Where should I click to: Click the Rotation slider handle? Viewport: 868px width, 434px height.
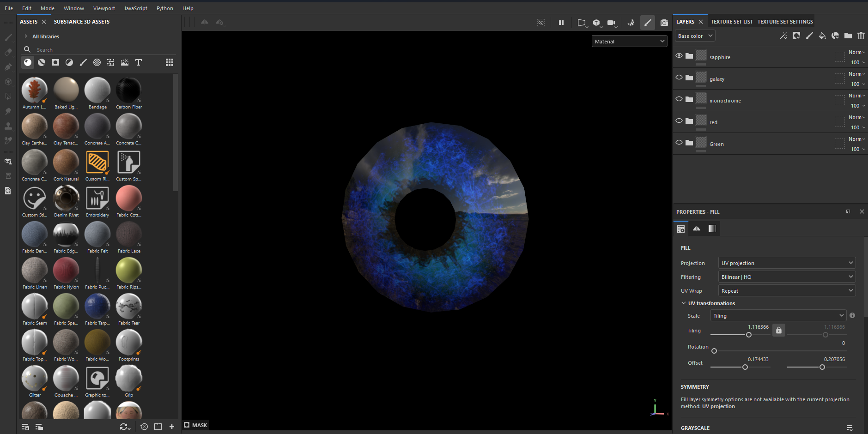(x=714, y=351)
